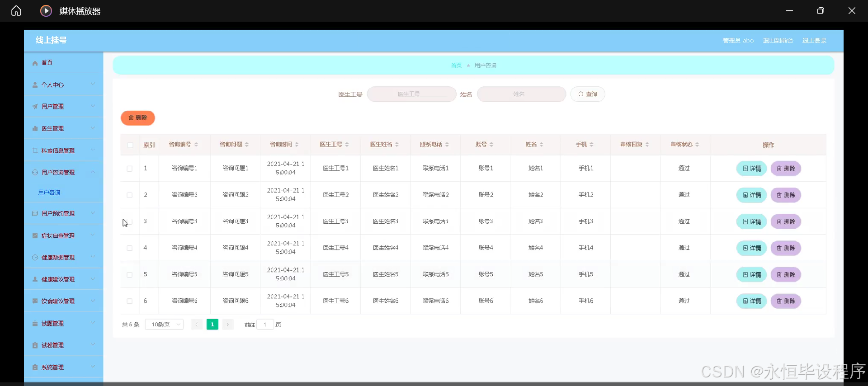
Task: Open 详情 for 咨询编号1 row
Action: coord(752,169)
